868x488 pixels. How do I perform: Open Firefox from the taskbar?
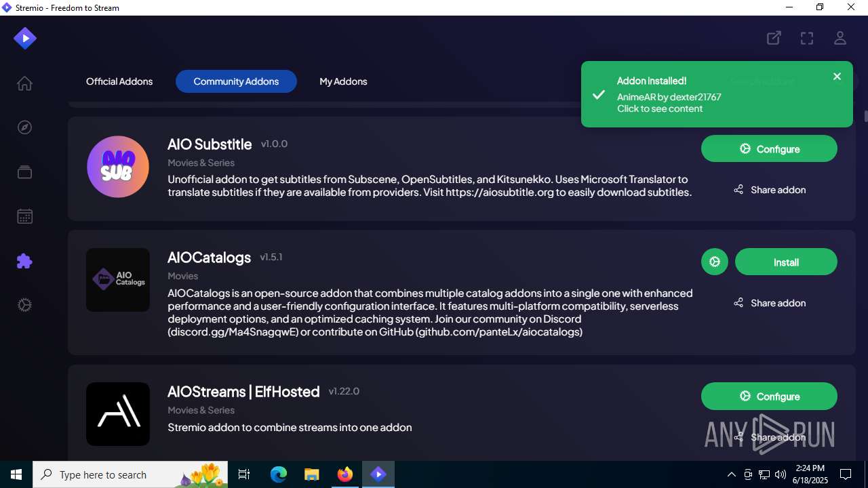[x=345, y=474]
